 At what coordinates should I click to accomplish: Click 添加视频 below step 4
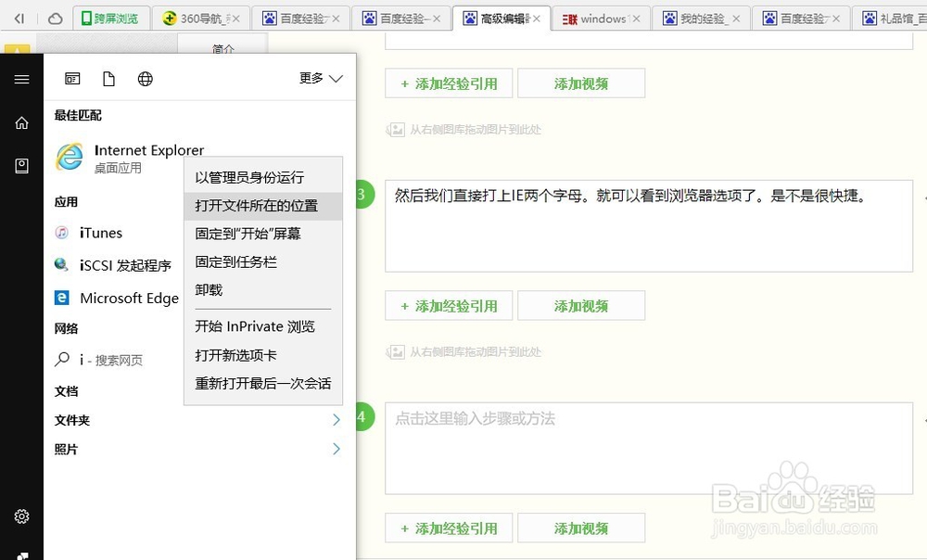click(x=581, y=528)
